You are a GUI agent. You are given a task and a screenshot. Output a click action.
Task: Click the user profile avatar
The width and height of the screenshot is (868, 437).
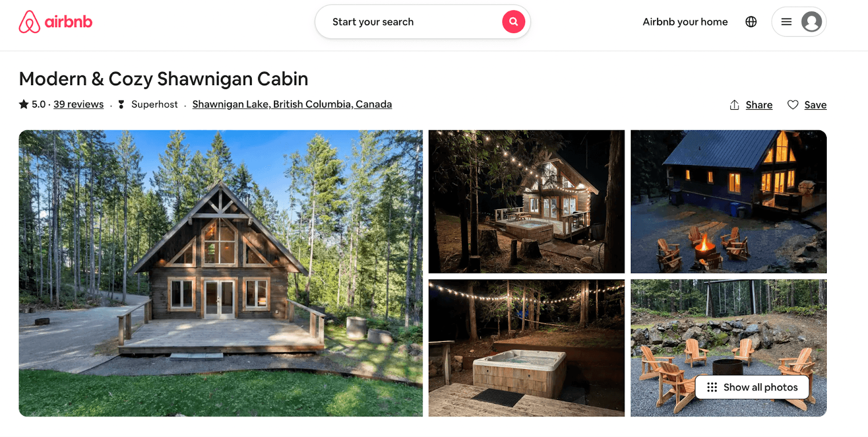click(x=812, y=22)
